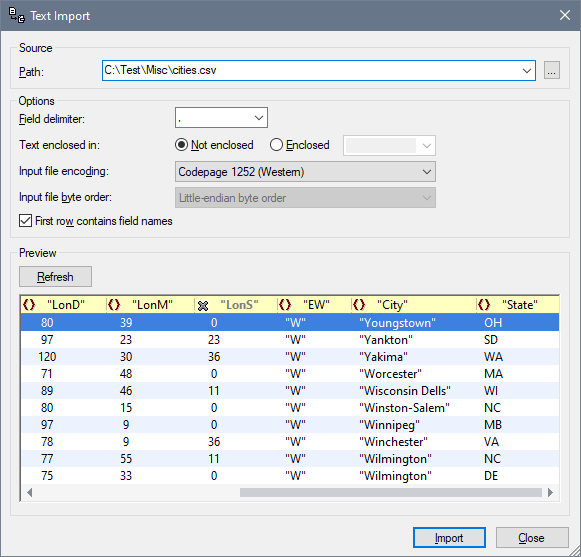The image size is (581, 557).
Task: Click the Text Import title bar icon
Action: pos(17,15)
